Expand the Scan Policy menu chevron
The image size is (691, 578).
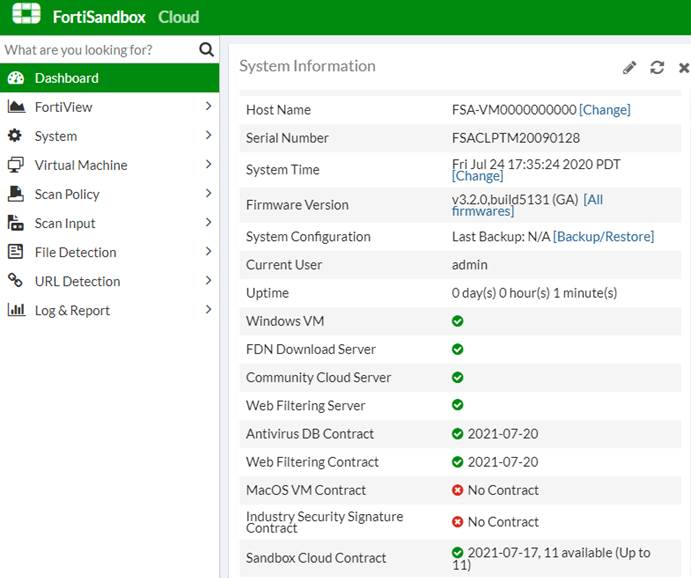pyautogui.click(x=208, y=193)
